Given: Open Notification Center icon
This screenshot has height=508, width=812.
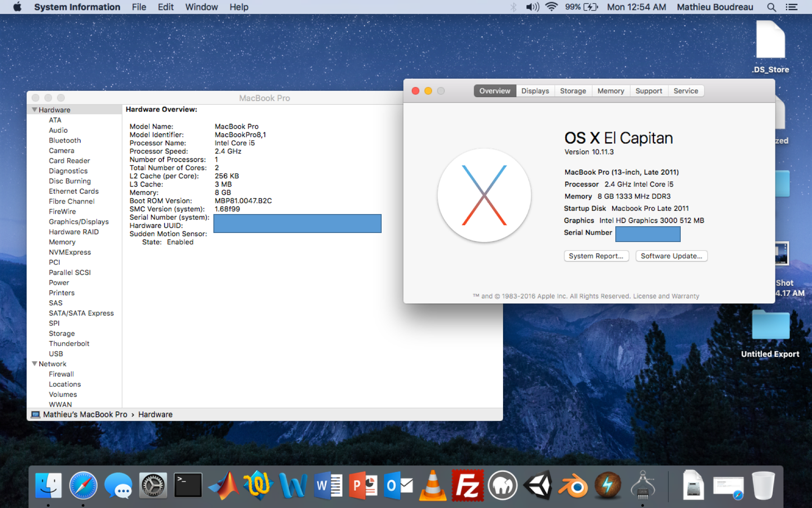Looking at the screenshot, I should tap(792, 7).
